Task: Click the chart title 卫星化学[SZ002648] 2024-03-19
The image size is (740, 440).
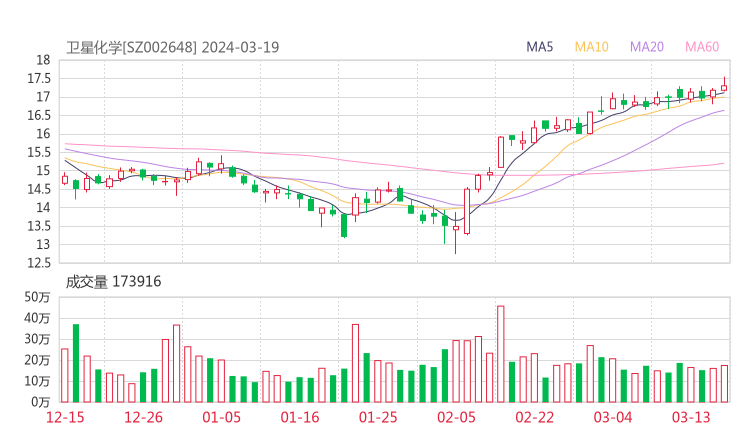Action: coord(172,47)
